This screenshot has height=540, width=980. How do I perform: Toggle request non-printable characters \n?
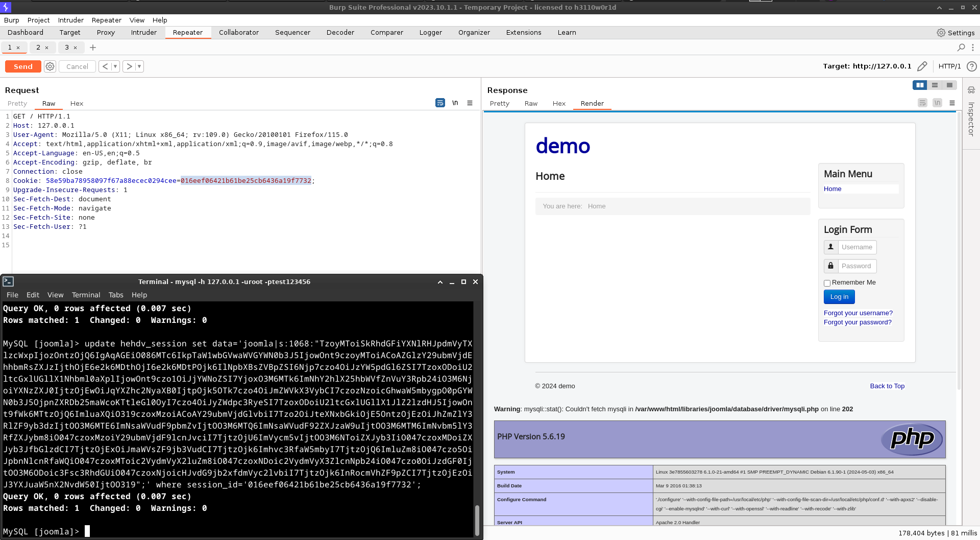(455, 103)
